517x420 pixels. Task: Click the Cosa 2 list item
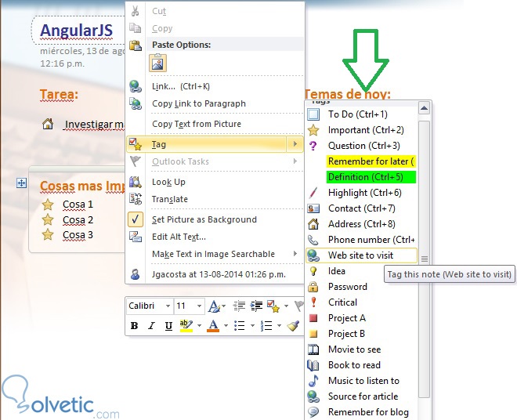[x=78, y=219]
